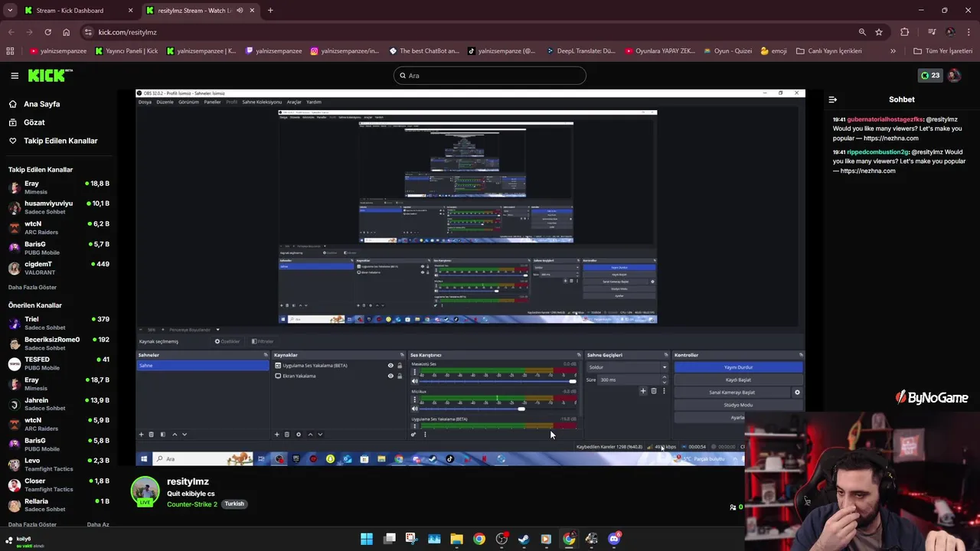Expand Daha Fazla Göster under Takip Edilen Kanallar
Screen dimensions: 980x551
point(32,287)
